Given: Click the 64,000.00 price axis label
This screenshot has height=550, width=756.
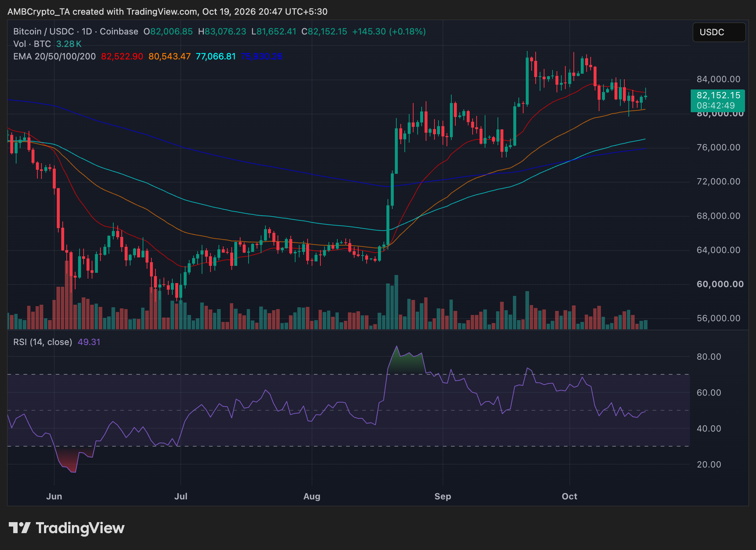Looking at the screenshot, I should click(718, 250).
